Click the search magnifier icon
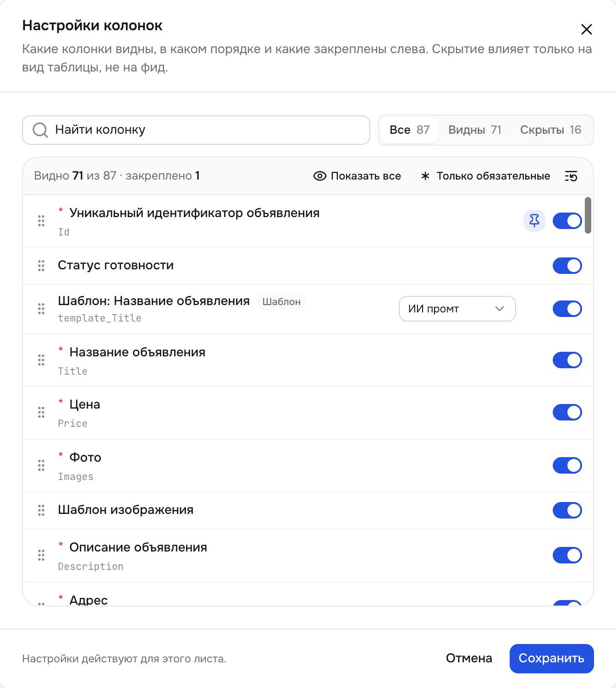Image resolution: width=616 pixels, height=688 pixels. [40, 130]
